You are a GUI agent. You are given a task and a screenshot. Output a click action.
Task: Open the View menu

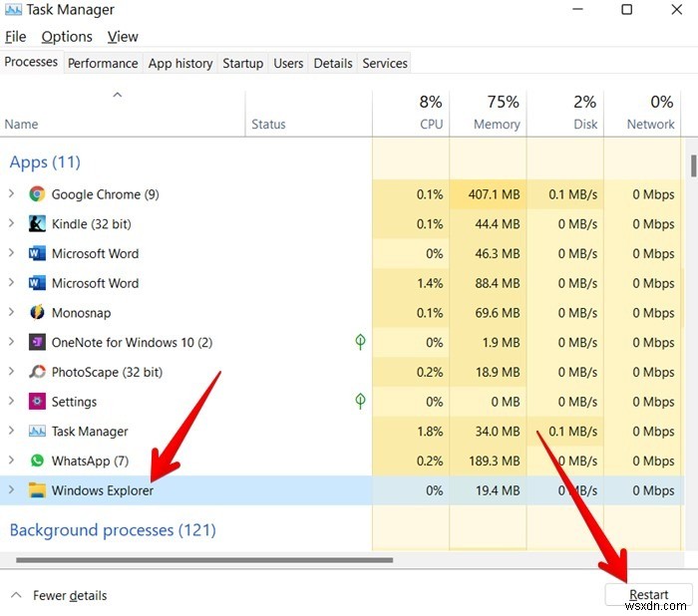123,37
